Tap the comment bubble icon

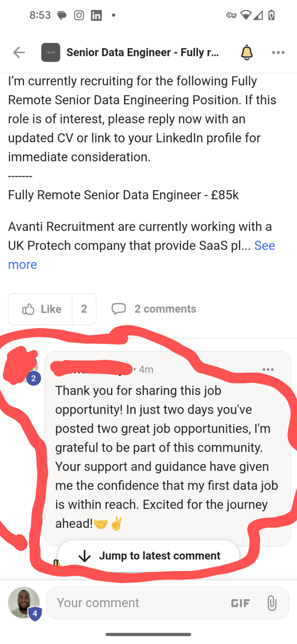tap(119, 309)
